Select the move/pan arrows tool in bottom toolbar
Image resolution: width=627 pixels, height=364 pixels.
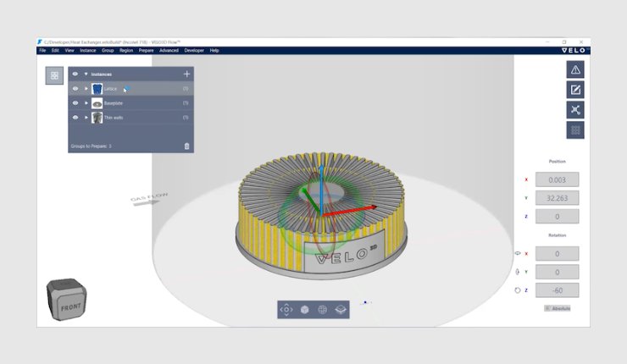(286, 309)
